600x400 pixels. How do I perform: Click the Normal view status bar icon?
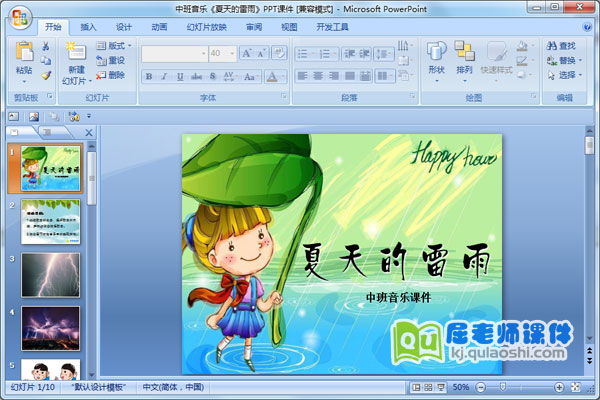[416, 387]
